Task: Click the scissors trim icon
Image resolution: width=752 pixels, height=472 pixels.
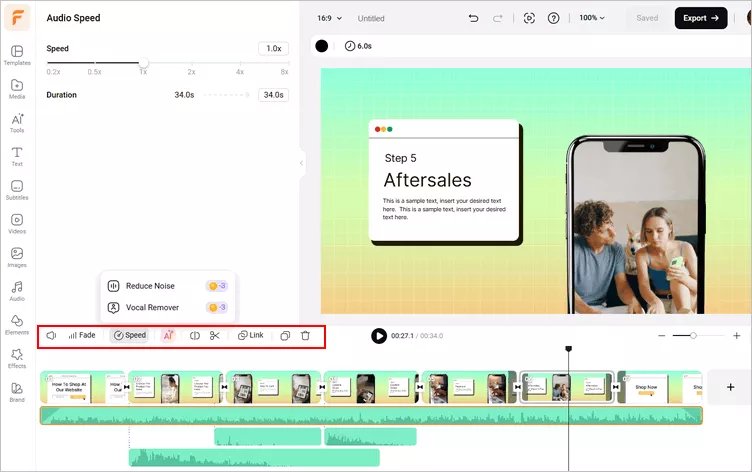Action: pos(214,336)
